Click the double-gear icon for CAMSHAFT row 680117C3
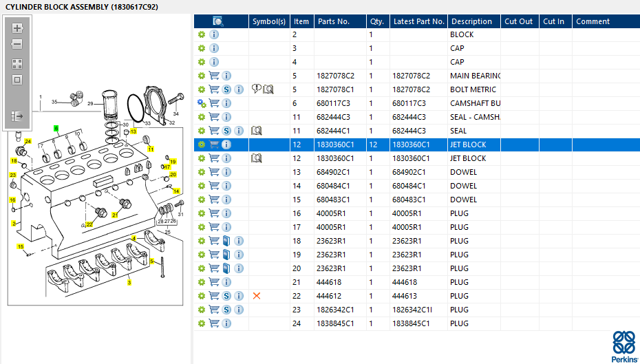The height and width of the screenshot is (364, 640). click(202, 104)
